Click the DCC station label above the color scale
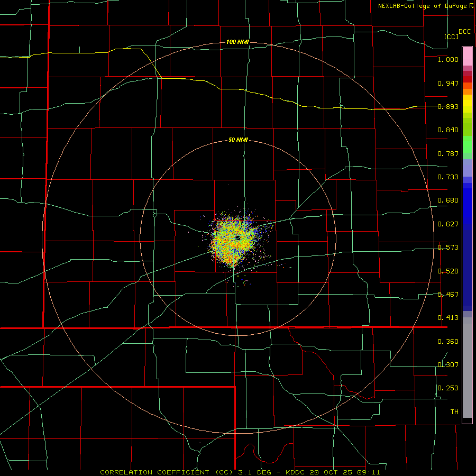This screenshot has height=476, width=476. coord(465,32)
